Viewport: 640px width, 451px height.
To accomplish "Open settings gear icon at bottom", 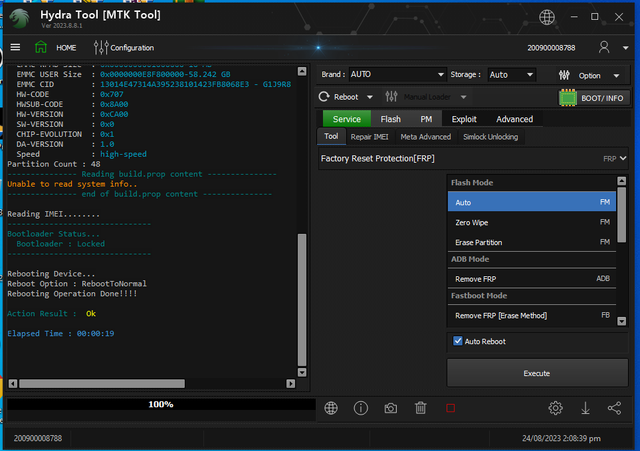I will (556, 408).
